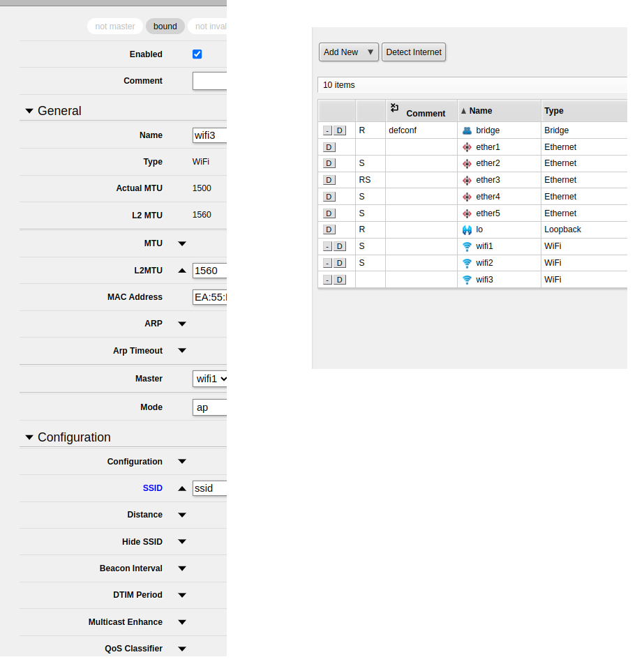644x664 pixels.
Task: Click the WiFi icon next to wifi2
Action: pyautogui.click(x=465, y=263)
